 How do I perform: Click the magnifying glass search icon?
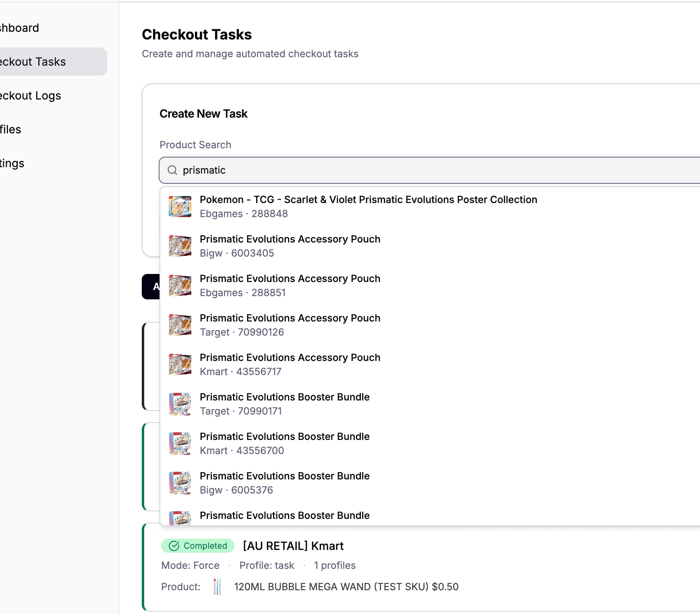point(172,170)
